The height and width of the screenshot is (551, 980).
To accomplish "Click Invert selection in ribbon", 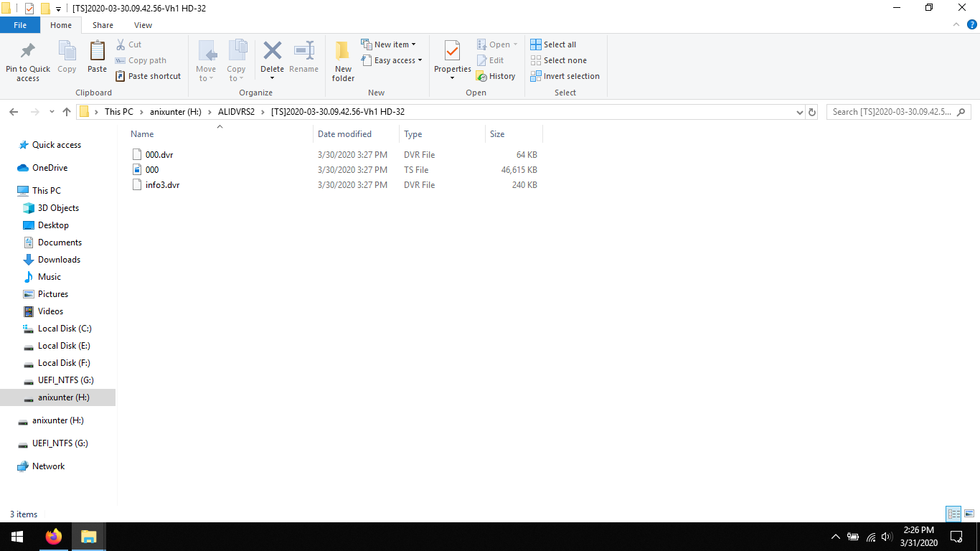I will click(565, 76).
